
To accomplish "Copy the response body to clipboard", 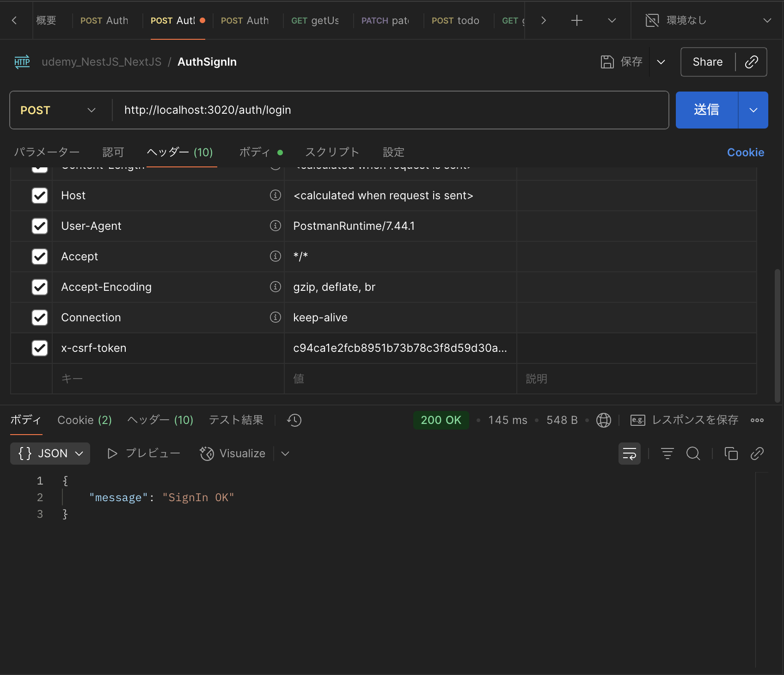I will pos(731,454).
